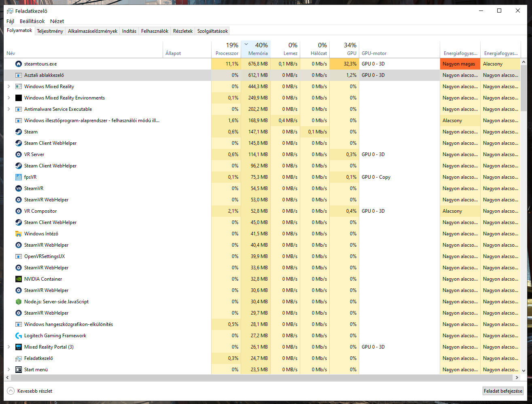Click the VR Compositor icon

(18, 211)
